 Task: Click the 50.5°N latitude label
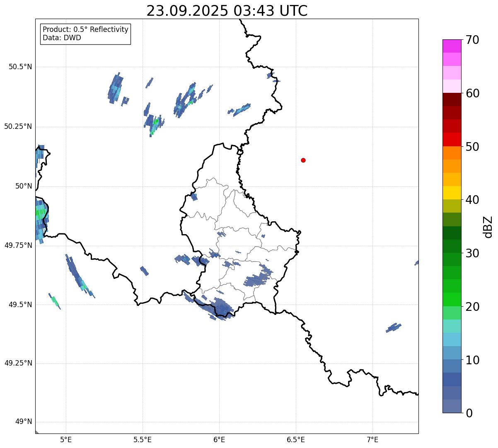point(20,67)
